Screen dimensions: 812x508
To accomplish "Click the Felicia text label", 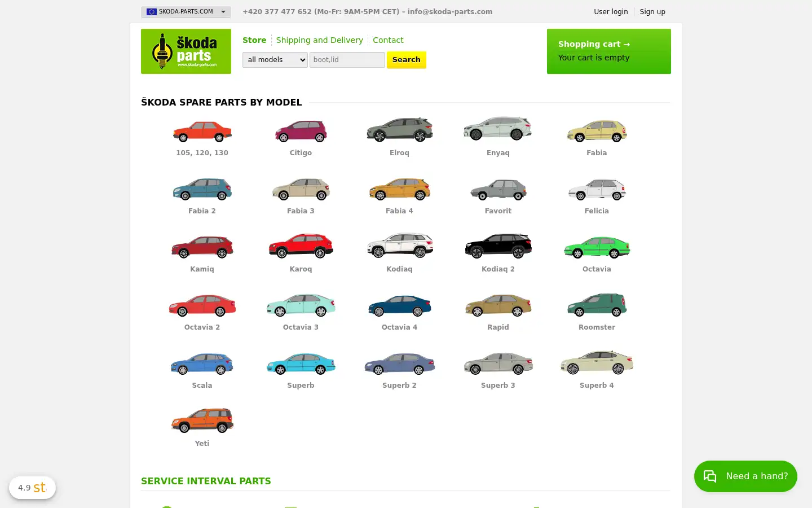I will (x=597, y=211).
